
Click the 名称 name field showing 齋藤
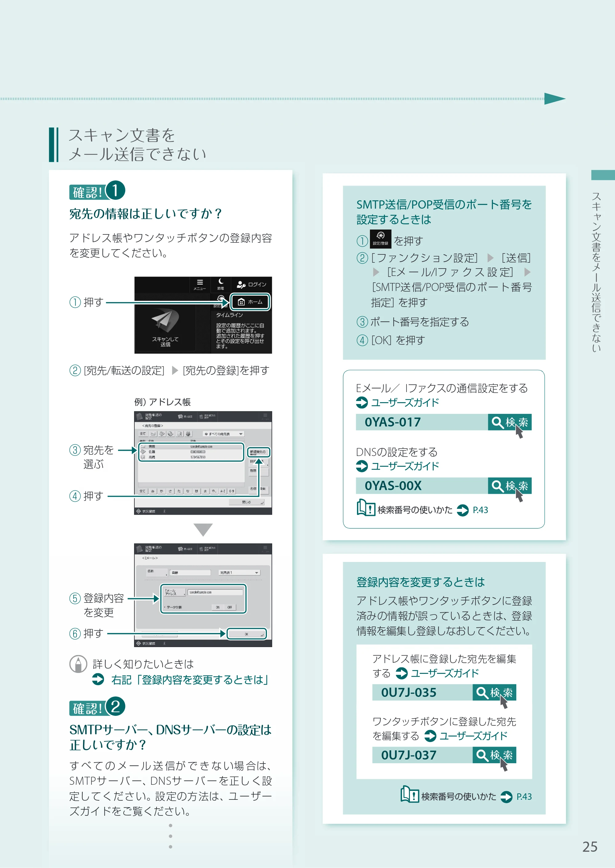(x=190, y=573)
